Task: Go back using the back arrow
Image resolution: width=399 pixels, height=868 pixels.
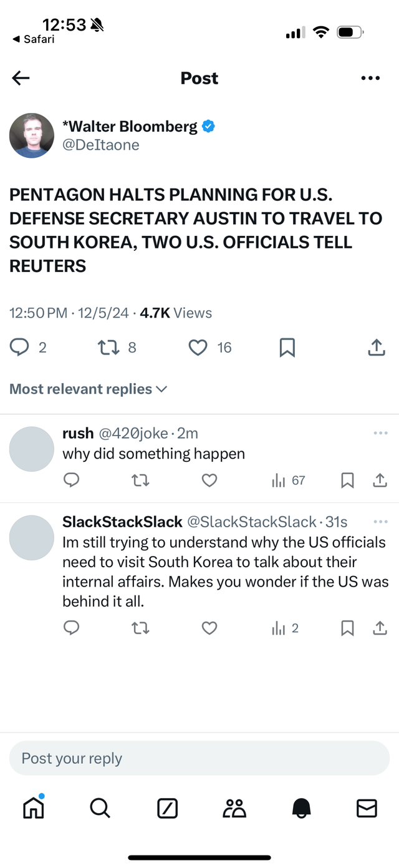Action: click(21, 78)
